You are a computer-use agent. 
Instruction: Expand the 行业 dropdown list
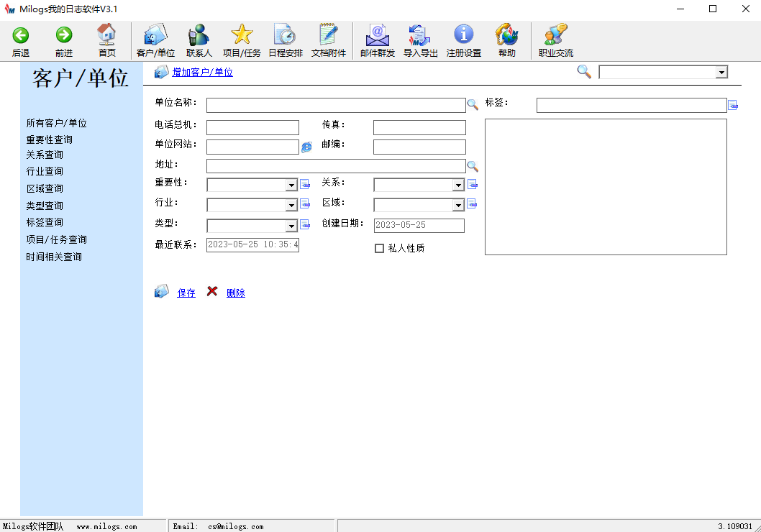(x=291, y=204)
